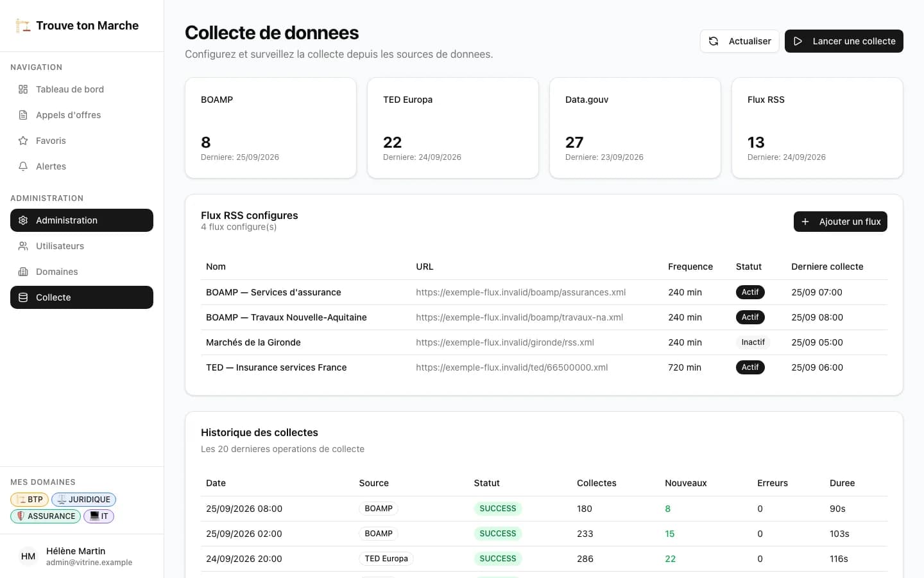Image resolution: width=924 pixels, height=578 pixels.
Task: Select the ASSURANCE domain tag
Action: (x=46, y=516)
